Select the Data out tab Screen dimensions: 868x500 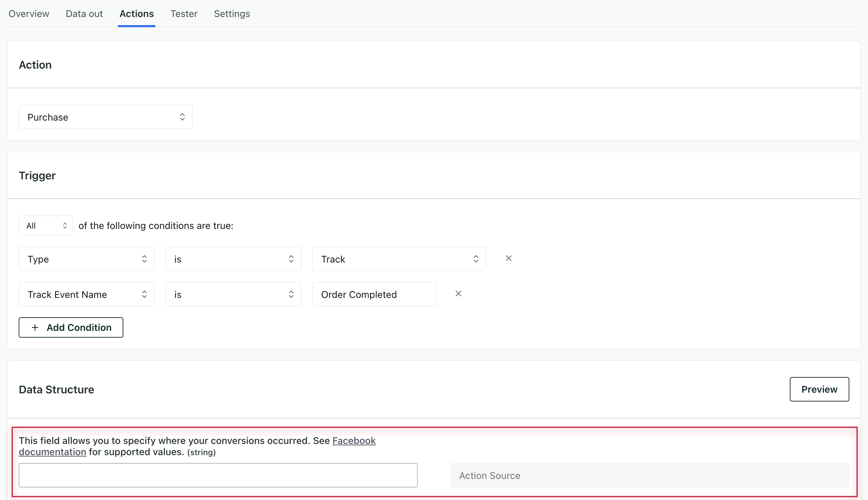click(84, 13)
